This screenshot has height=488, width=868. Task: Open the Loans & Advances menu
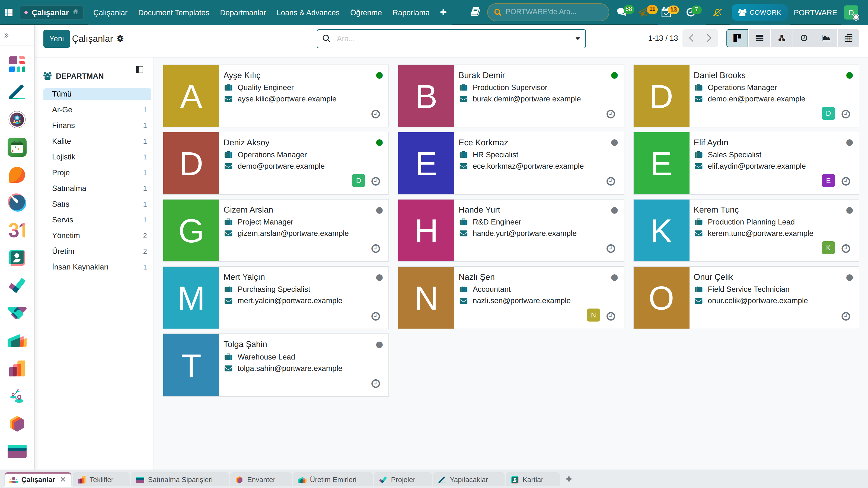pyautogui.click(x=308, y=12)
